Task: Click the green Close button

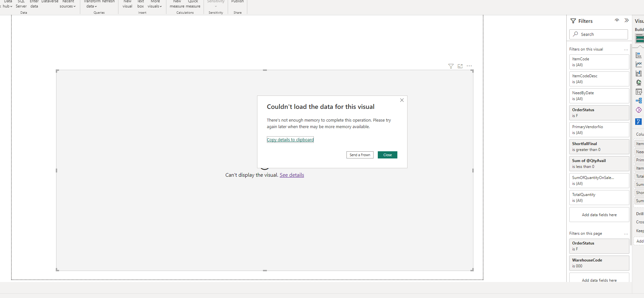Action: pyautogui.click(x=388, y=155)
